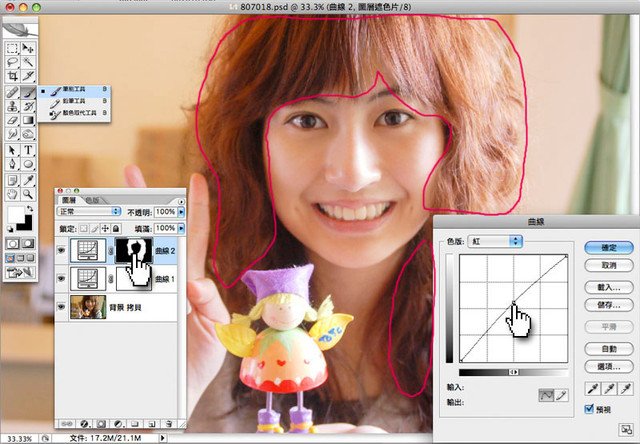The height and width of the screenshot is (444, 640).
Task: Click the 33.33% zoom field
Action: [19, 439]
